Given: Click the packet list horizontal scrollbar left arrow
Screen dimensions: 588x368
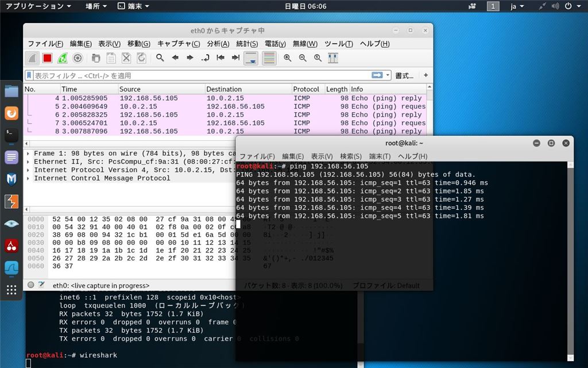Looking at the screenshot, I should [26, 143].
